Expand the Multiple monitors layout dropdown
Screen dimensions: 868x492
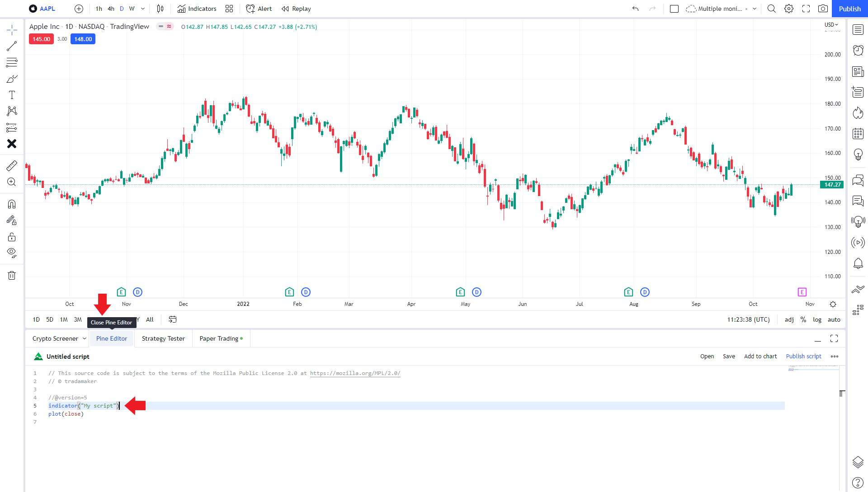tap(754, 9)
